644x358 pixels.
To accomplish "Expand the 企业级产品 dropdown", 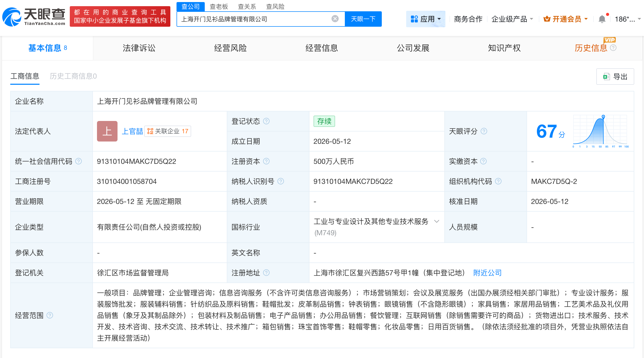I will (x=512, y=19).
